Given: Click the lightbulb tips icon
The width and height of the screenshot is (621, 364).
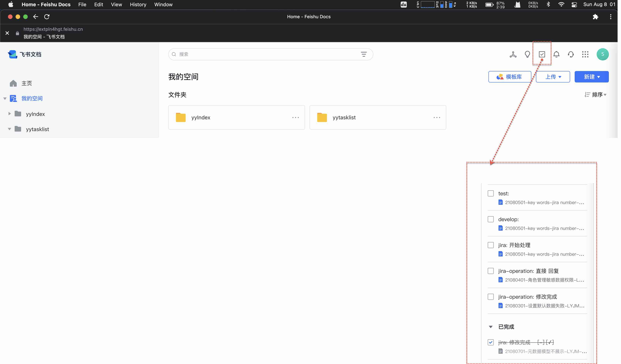Looking at the screenshot, I should pos(527,54).
